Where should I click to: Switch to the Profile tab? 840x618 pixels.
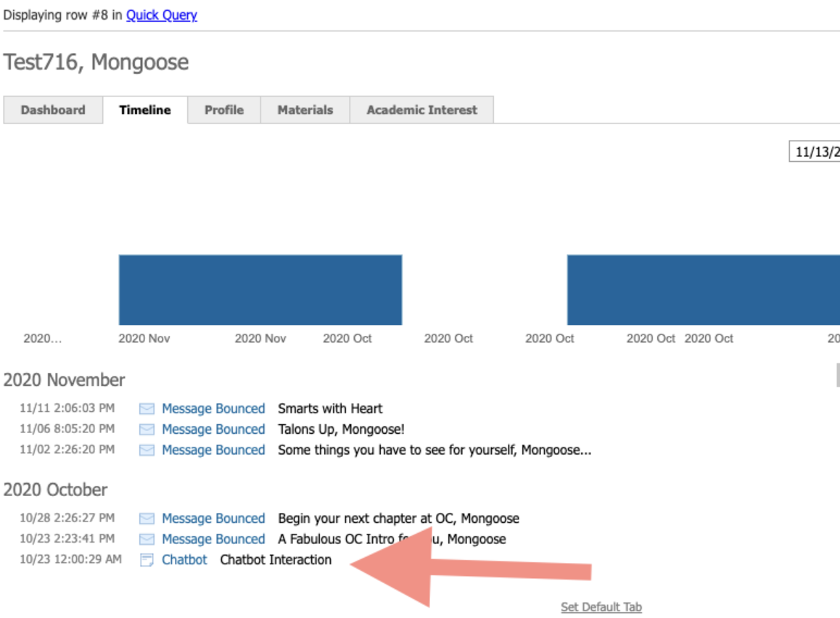(223, 110)
